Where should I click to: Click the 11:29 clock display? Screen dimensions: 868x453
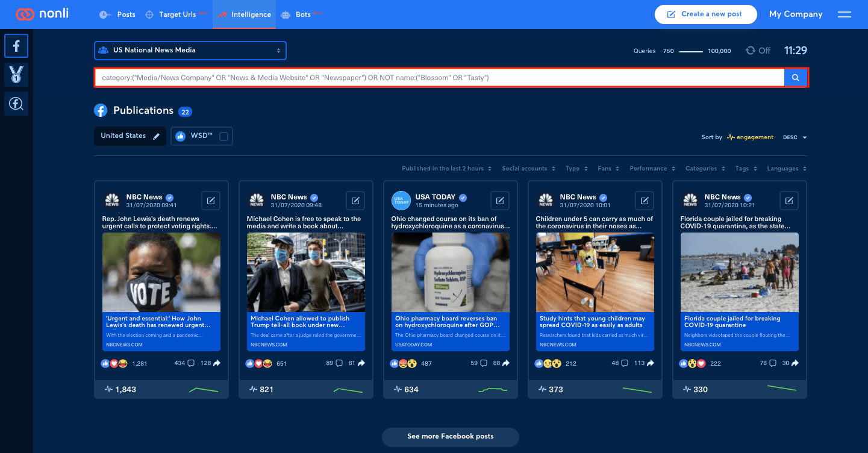(x=796, y=51)
